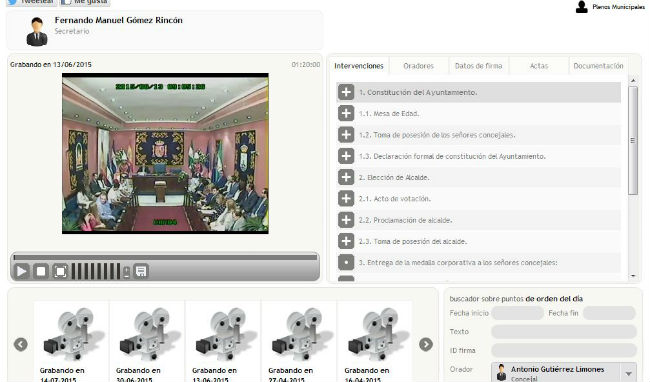Click the Fecha inicio date field
The height and width of the screenshot is (382, 650).
(517, 313)
